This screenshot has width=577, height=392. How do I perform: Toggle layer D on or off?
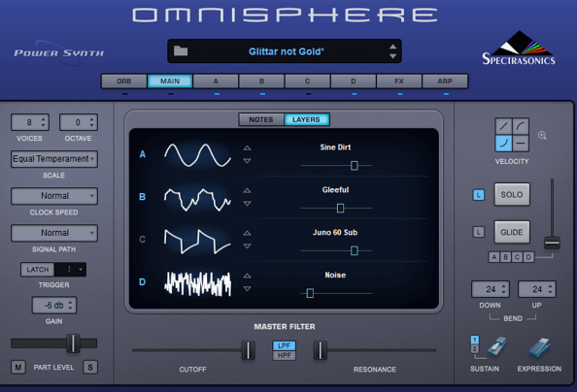143,281
